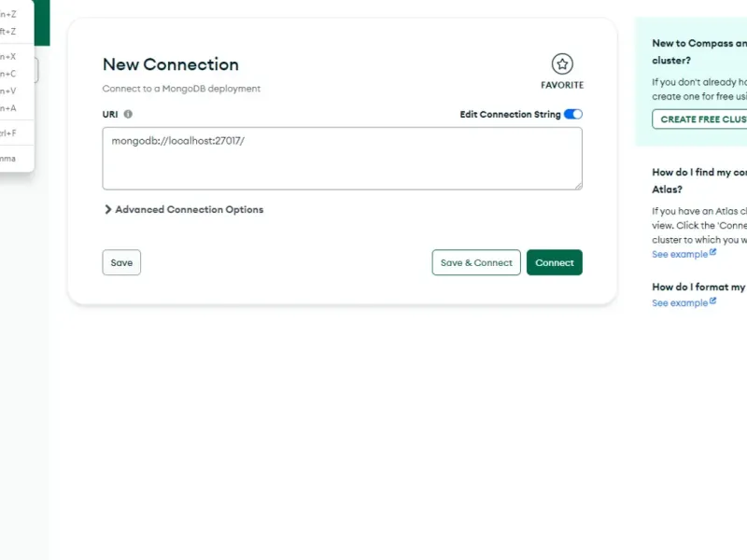Click the Save button

(121, 263)
